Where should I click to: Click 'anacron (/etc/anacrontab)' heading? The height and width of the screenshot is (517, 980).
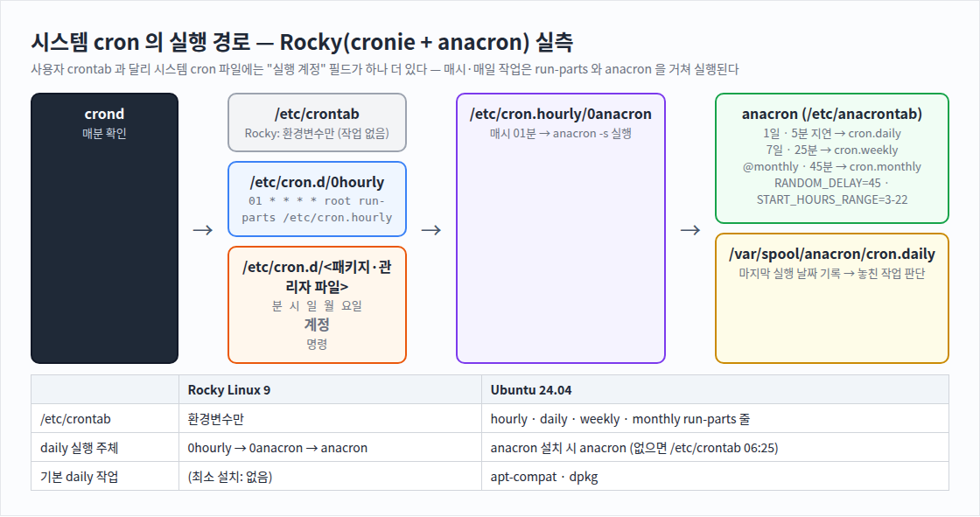pyautogui.click(x=832, y=114)
